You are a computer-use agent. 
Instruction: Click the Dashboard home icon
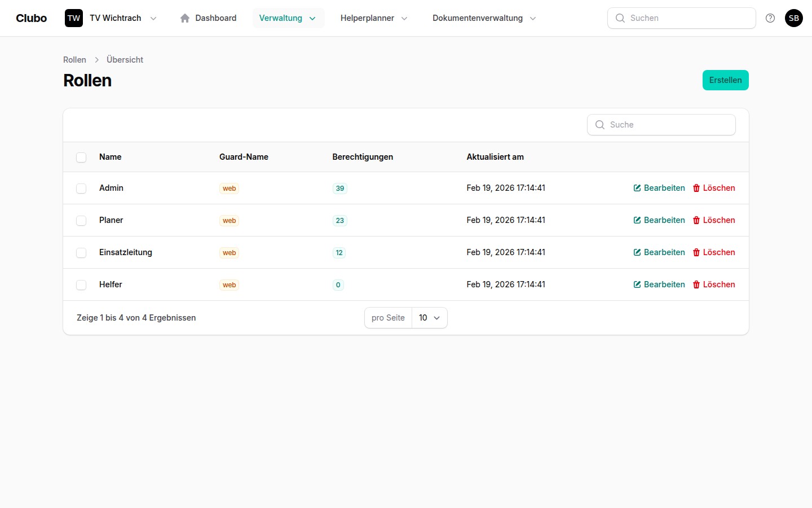(x=185, y=18)
